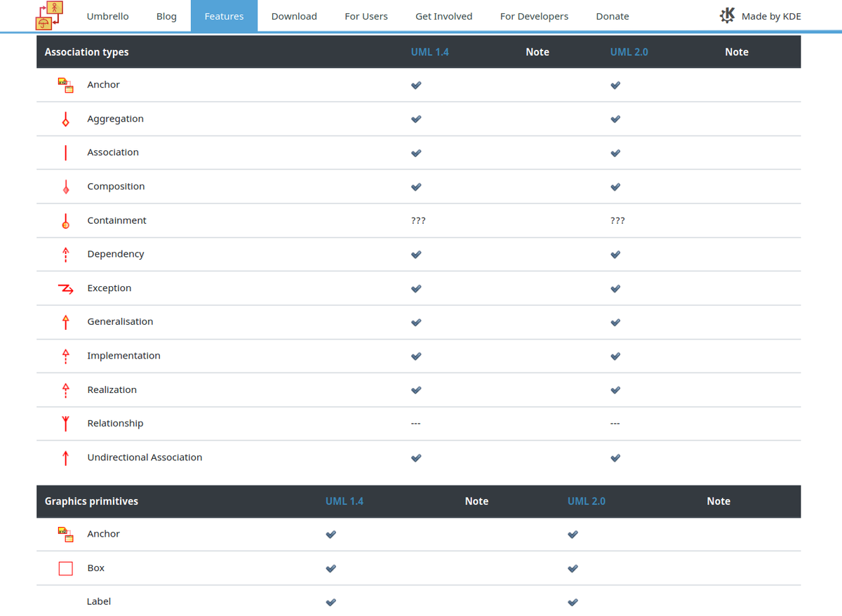Click the Undirectional Association row label
This screenshot has width=842, height=616.
pos(145,457)
